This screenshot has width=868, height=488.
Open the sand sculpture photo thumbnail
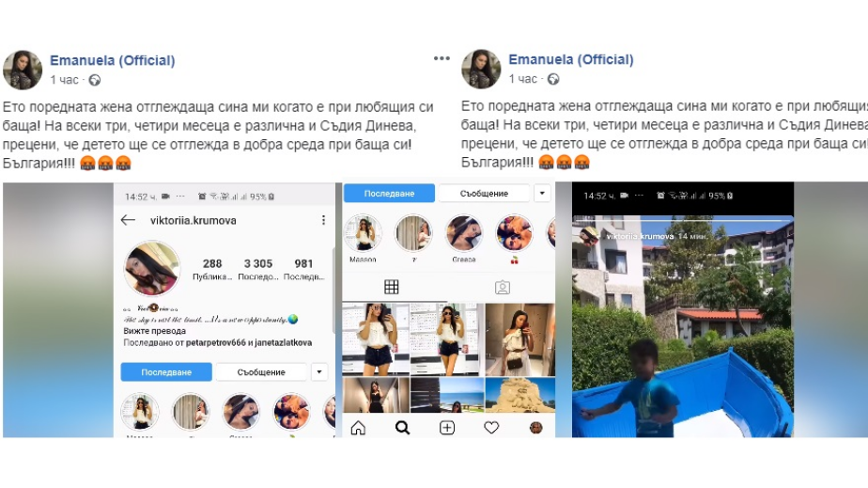(519, 395)
